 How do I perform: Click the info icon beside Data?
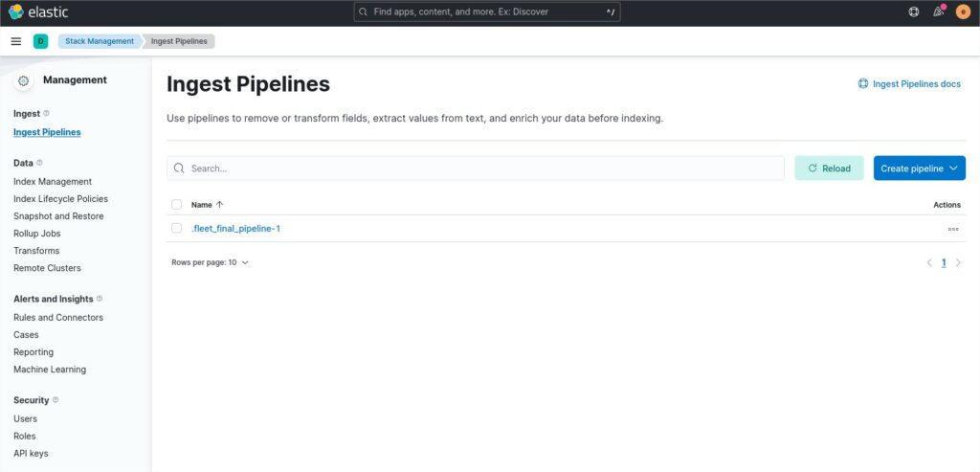click(x=39, y=163)
